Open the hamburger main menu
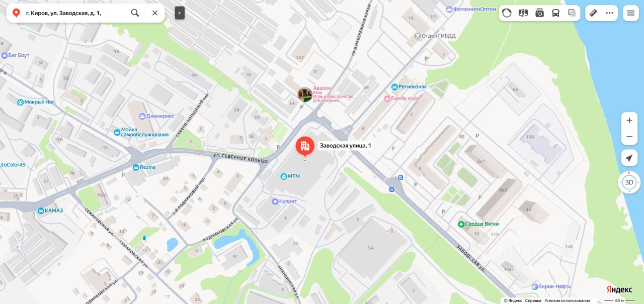This screenshot has width=644, height=304. (630, 13)
